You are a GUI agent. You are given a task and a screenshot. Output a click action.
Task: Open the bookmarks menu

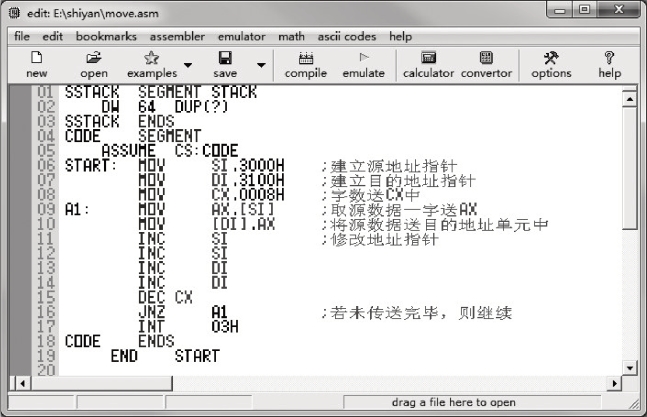coord(106,36)
